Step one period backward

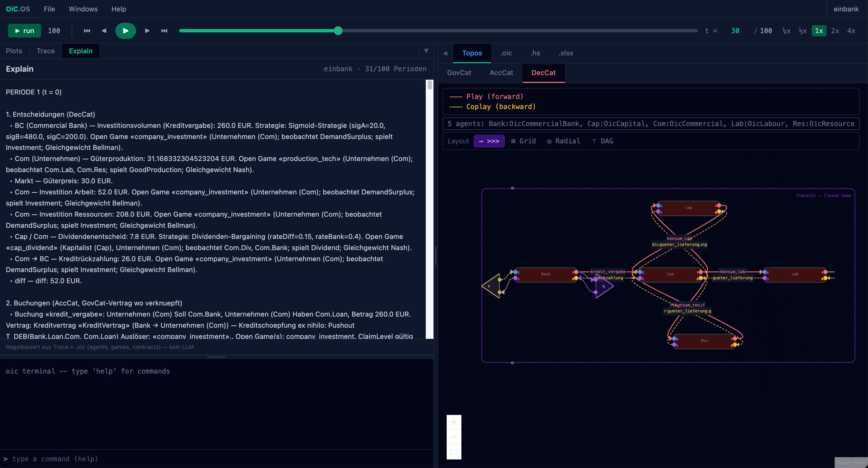104,31
